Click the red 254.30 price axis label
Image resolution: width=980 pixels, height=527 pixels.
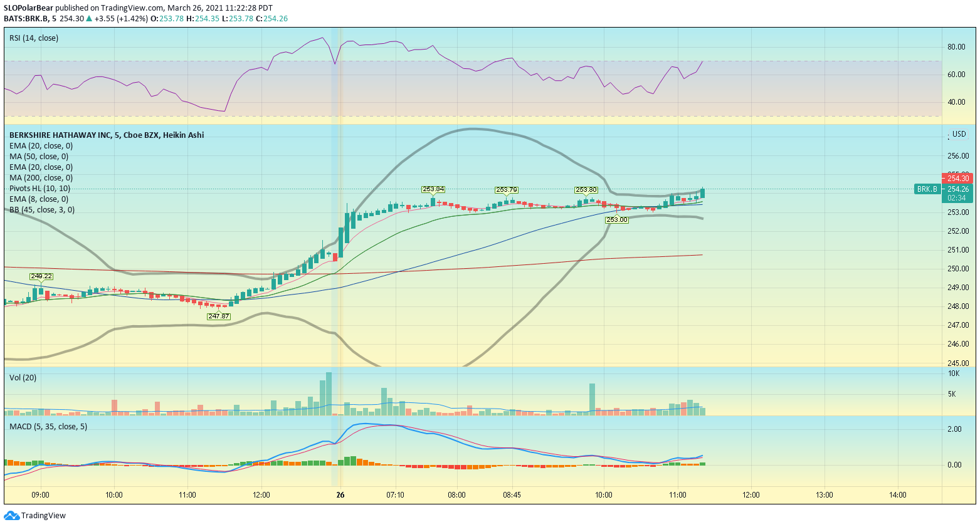[x=957, y=179]
